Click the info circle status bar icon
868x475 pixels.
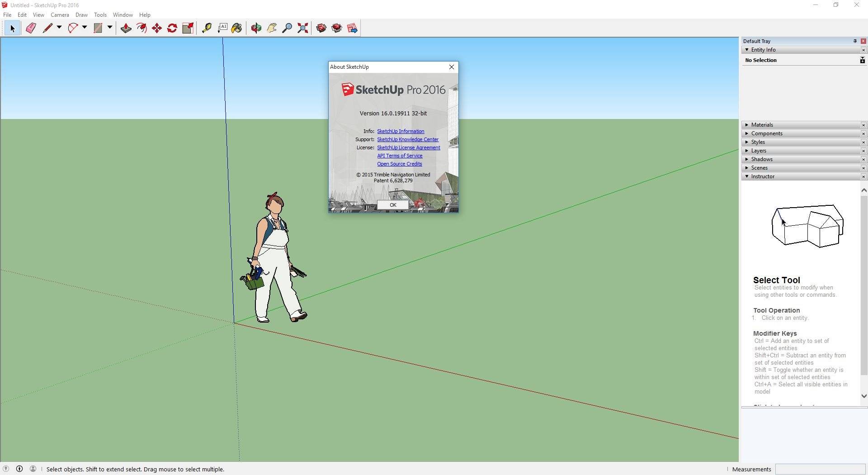(x=19, y=469)
